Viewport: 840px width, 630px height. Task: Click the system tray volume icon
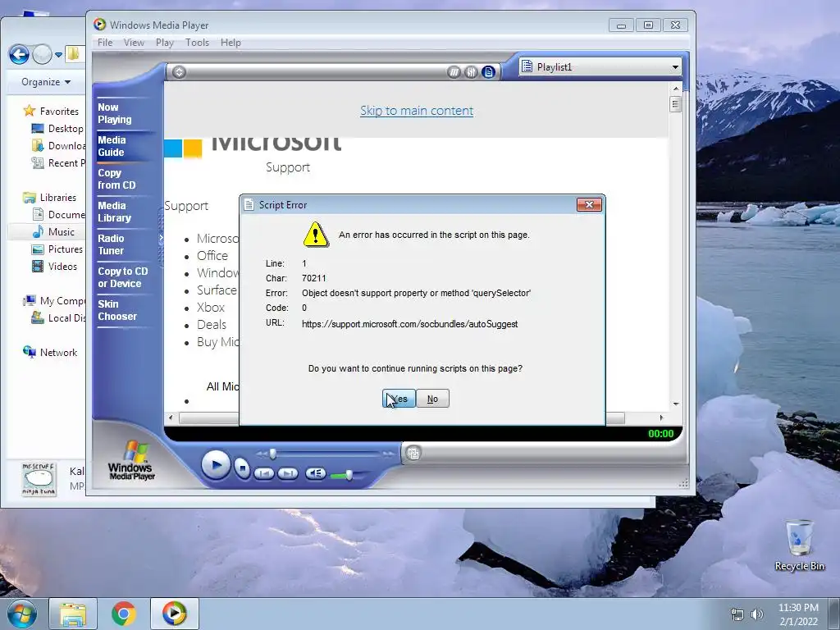(757, 614)
